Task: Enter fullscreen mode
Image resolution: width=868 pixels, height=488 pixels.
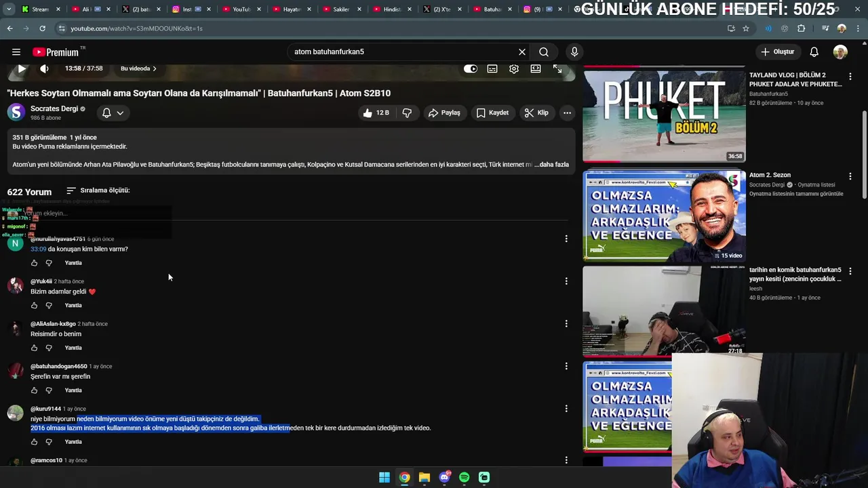Action: click(557, 68)
